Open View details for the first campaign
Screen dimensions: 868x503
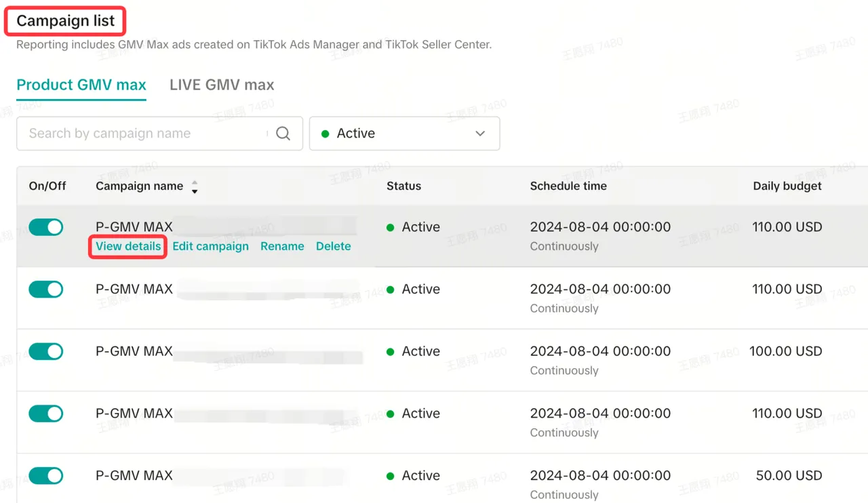click(x=128, y=246)
